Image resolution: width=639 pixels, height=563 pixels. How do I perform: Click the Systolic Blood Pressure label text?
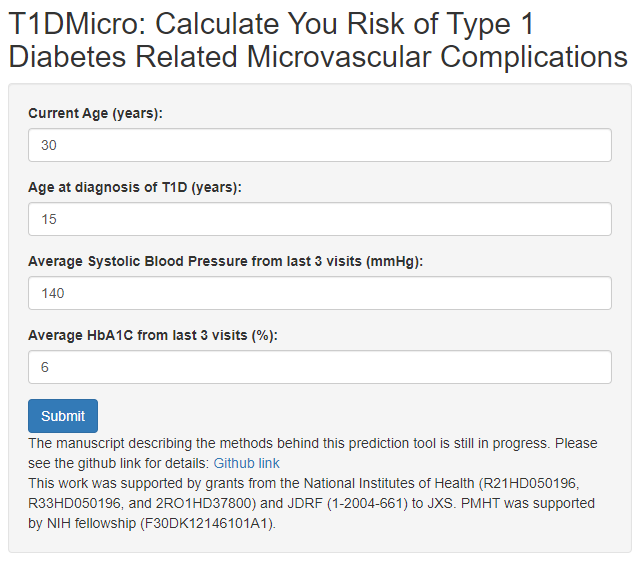click(225, 261)
